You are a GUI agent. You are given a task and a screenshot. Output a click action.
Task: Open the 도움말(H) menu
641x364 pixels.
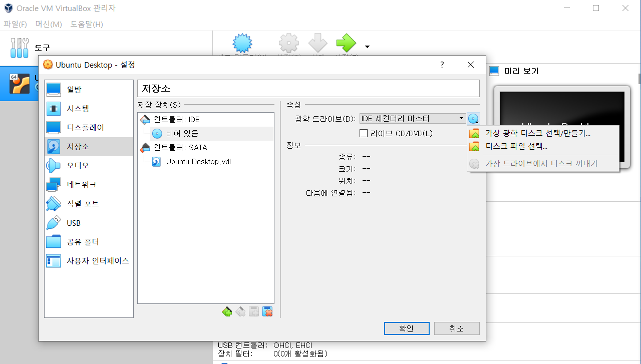[x=87, y=24]
